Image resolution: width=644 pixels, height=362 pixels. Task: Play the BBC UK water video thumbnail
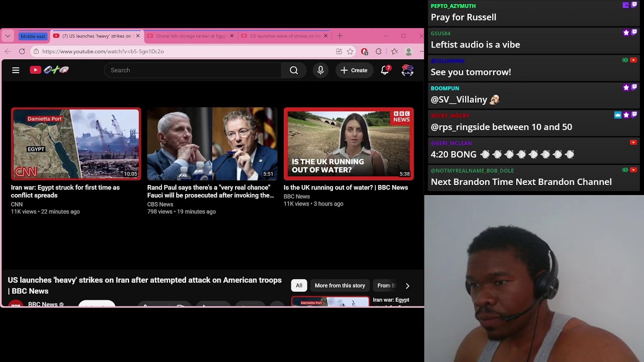coord(349,144)
